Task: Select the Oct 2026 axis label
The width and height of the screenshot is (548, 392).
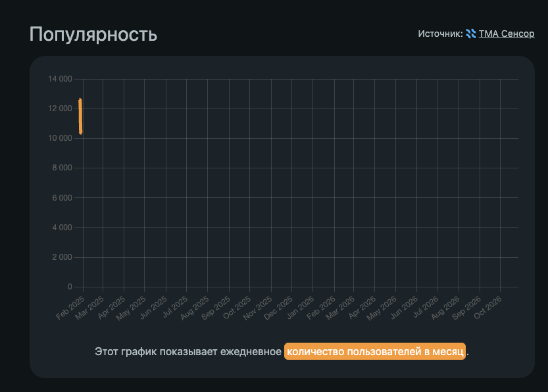Action: click(488, 308)
